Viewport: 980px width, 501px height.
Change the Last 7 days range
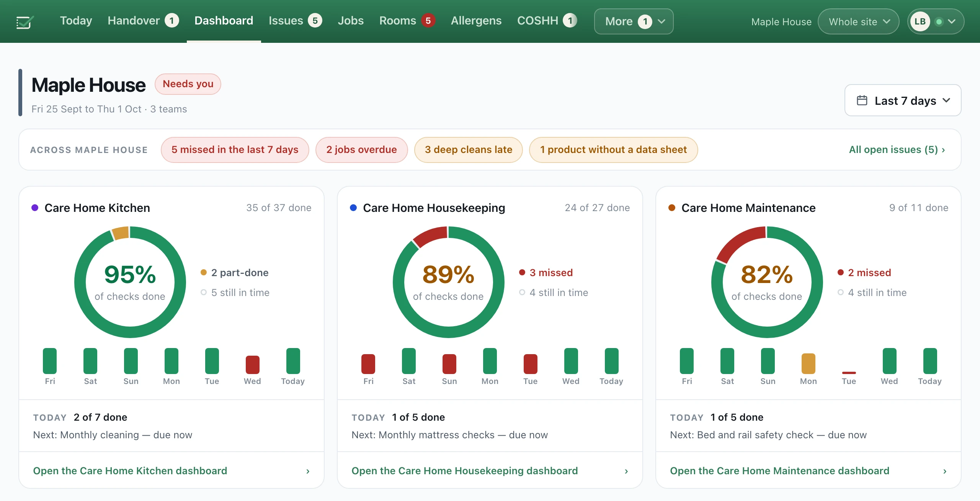click(903, 100)
